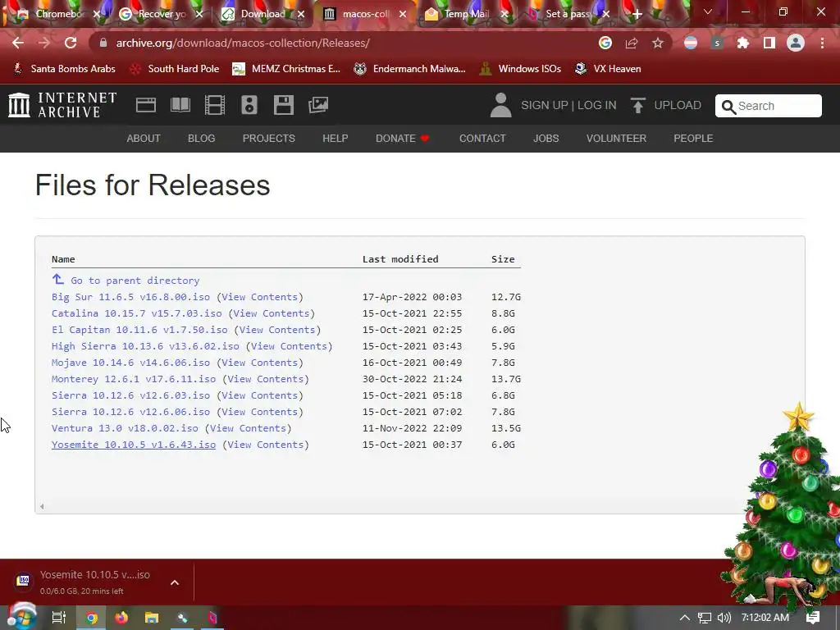Open Internet Archive Software floppy icon
This screenshot has height=630, width=840.
[283, 105]
